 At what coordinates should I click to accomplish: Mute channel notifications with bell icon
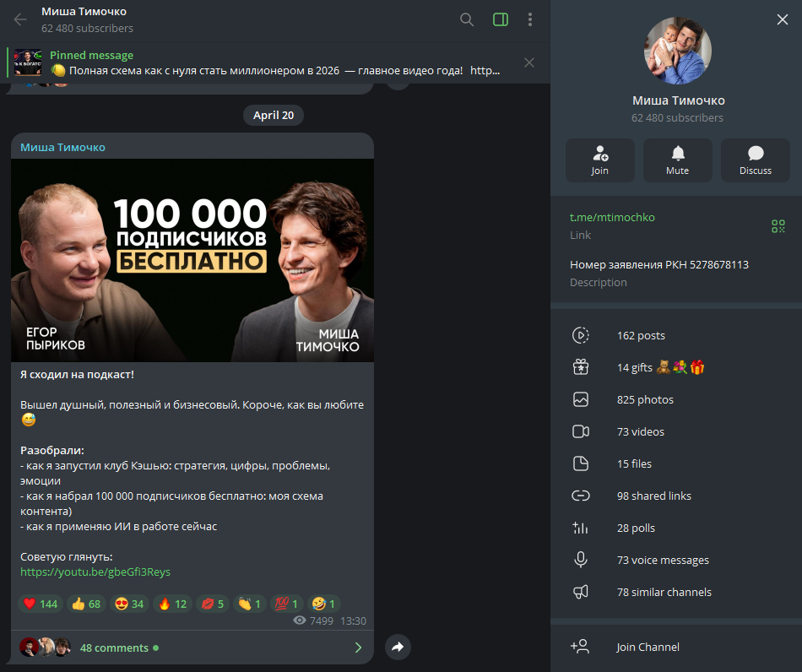677,160
